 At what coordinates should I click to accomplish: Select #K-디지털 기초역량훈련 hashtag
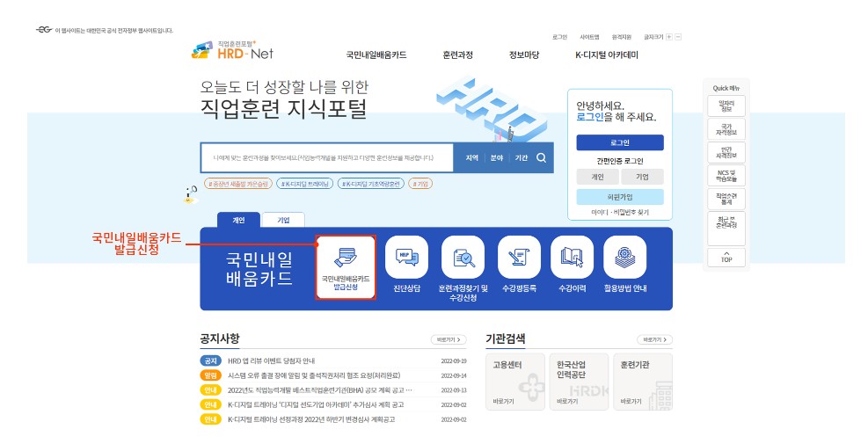pos(370,183)
